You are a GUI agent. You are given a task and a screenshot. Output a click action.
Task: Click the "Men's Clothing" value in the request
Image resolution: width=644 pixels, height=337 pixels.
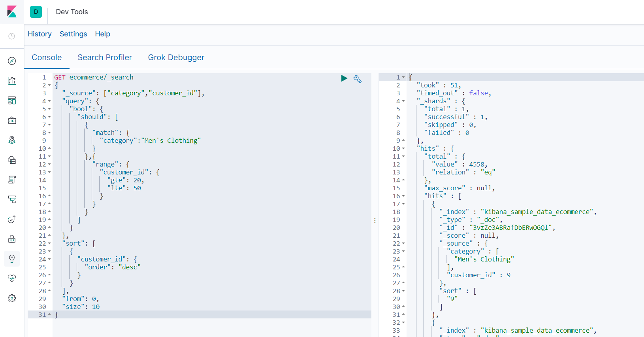tap(171, 140)
